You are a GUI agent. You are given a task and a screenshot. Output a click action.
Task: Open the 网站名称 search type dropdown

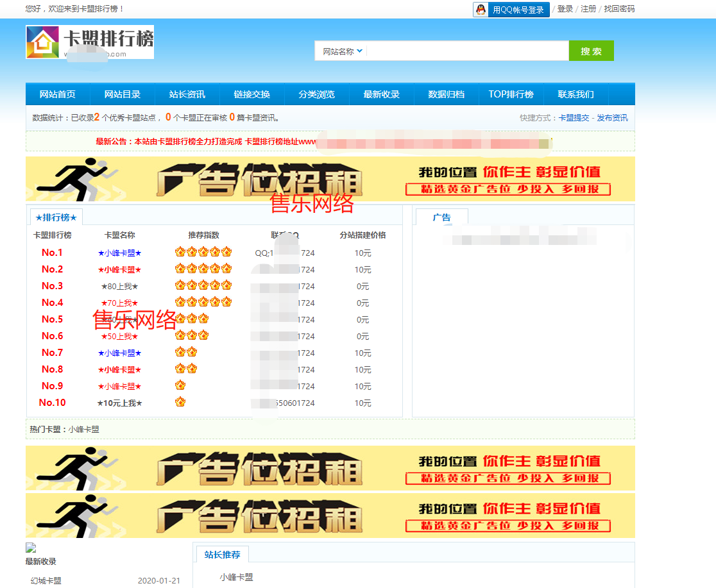[343, 51]
